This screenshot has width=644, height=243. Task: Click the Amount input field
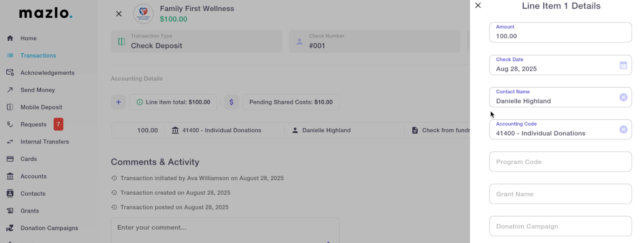point(560,36)
